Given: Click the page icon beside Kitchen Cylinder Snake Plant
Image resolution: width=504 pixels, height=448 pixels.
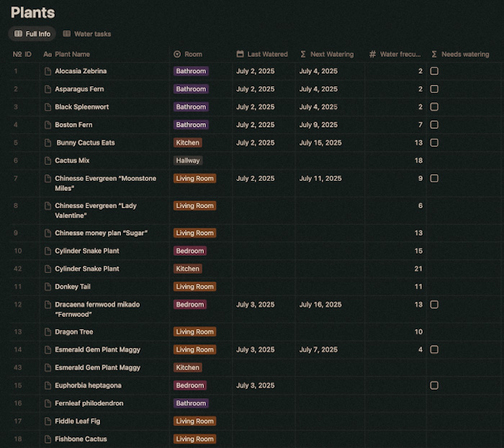Looking at the screenshot, I should coord(48,269).
